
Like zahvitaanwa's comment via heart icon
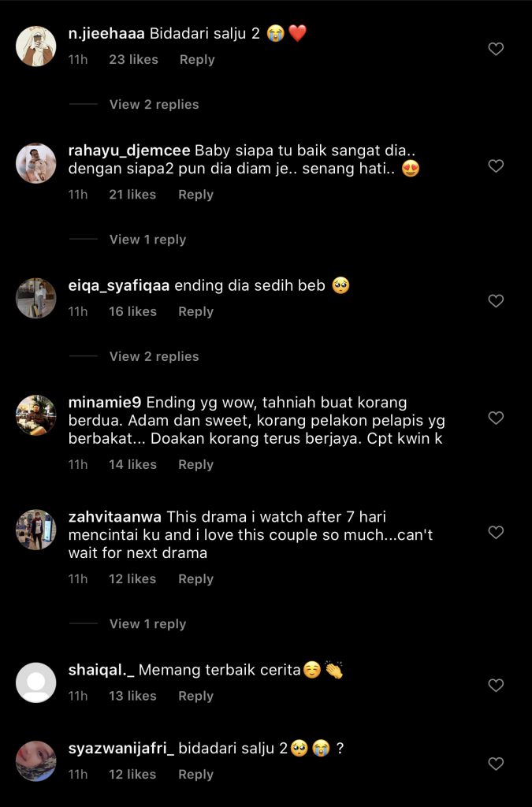[496, 533]
